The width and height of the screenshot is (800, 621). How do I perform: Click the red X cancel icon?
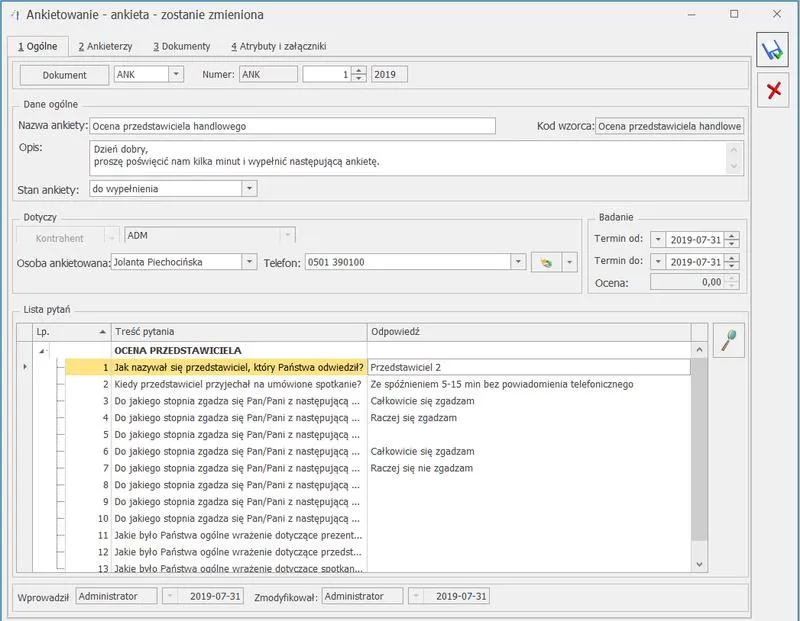(772, 91)
